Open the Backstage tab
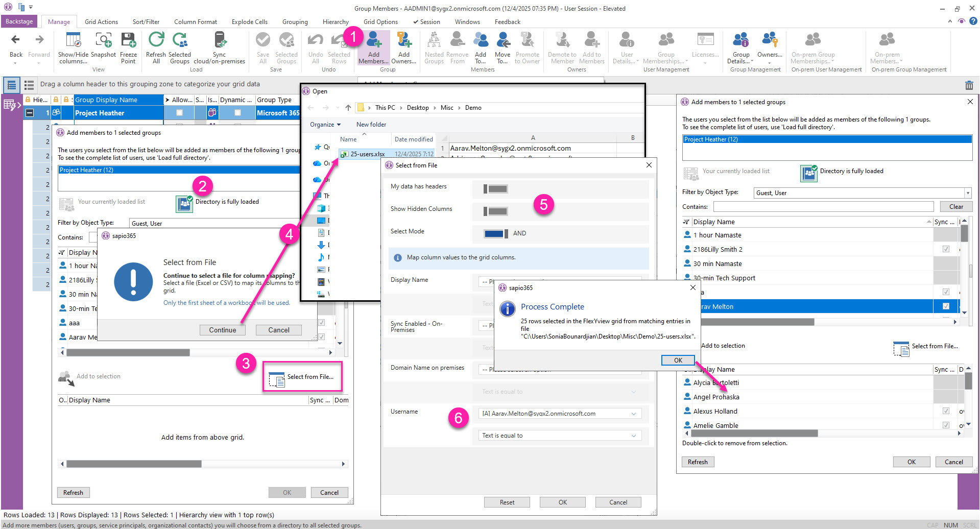 coord(19,21)
